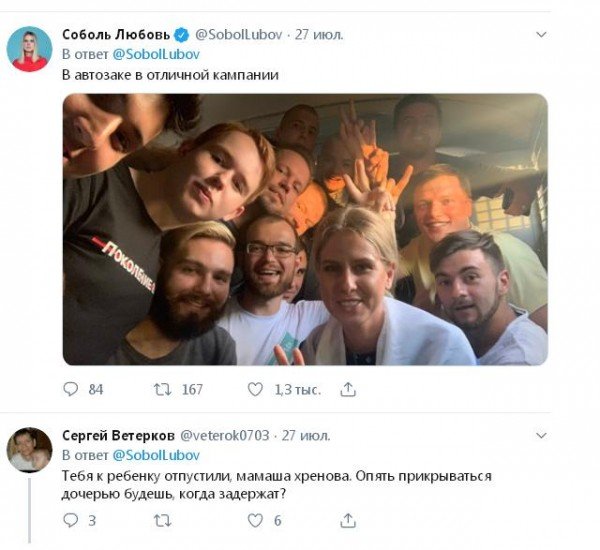Like the tweet with 1,3 тыс. likes
This screenshot has width=600, height=550.
(255, 389)
